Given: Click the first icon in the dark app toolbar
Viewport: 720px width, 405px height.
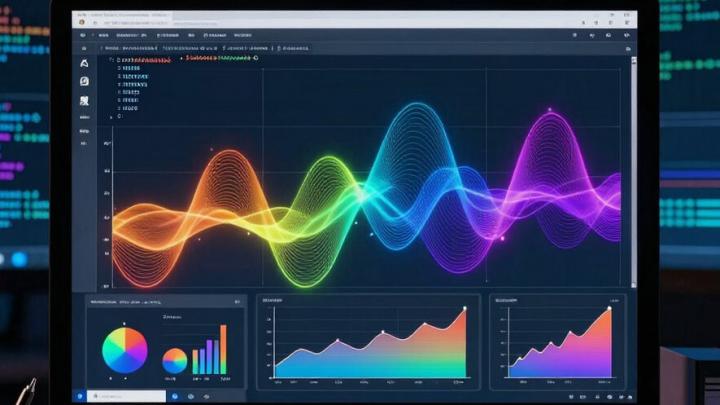Looking at the screenshot, I should [83, 33].
